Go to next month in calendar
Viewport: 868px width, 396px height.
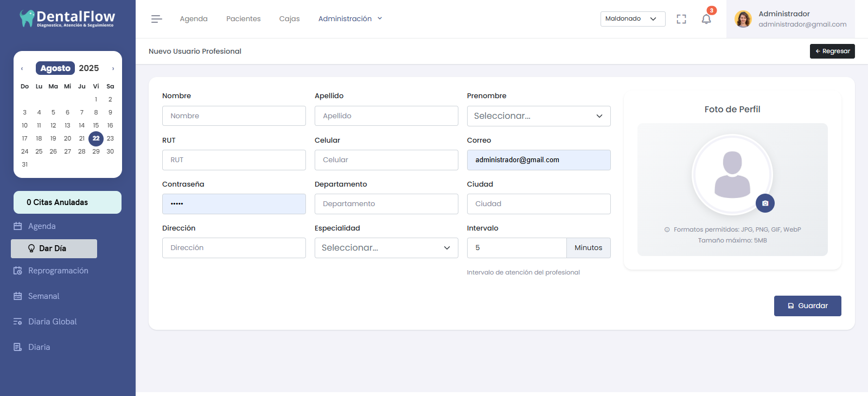(113, 69)
